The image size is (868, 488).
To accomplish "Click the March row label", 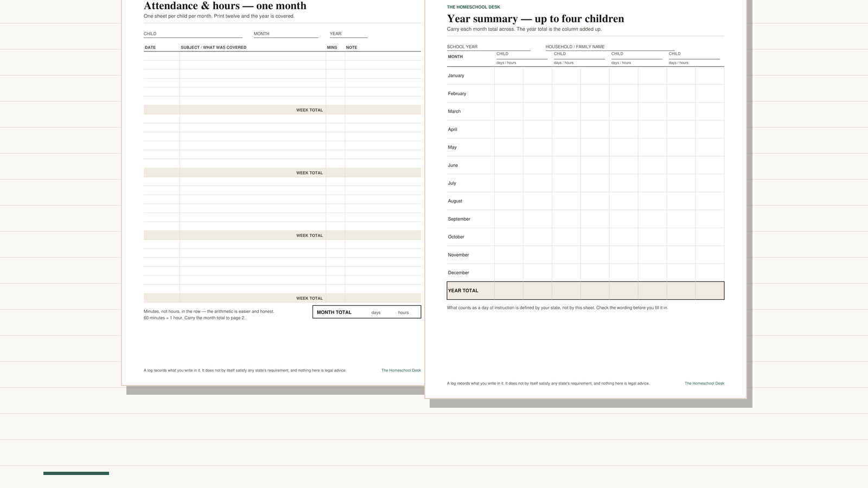I will tap(454, 112).
